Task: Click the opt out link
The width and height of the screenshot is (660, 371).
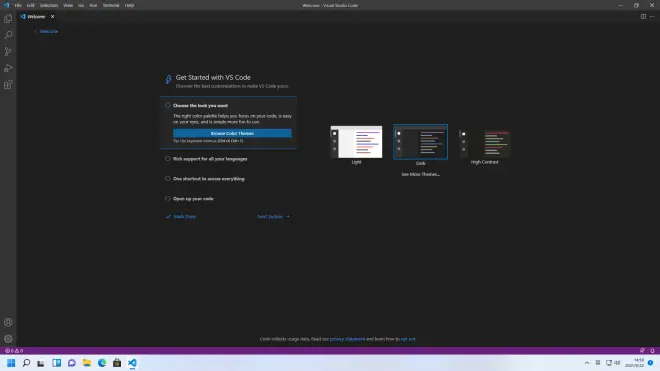Action: pos(408,339)
